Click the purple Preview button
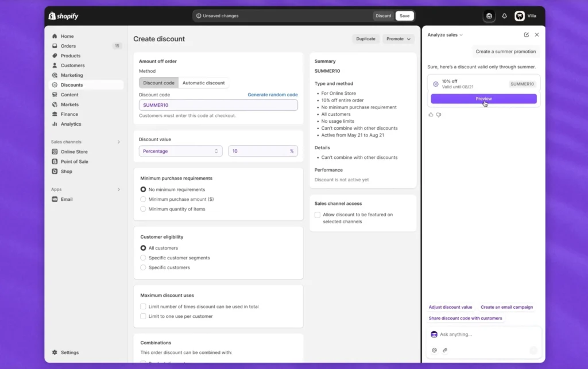The image size is (588, 369). pos(483,99)
